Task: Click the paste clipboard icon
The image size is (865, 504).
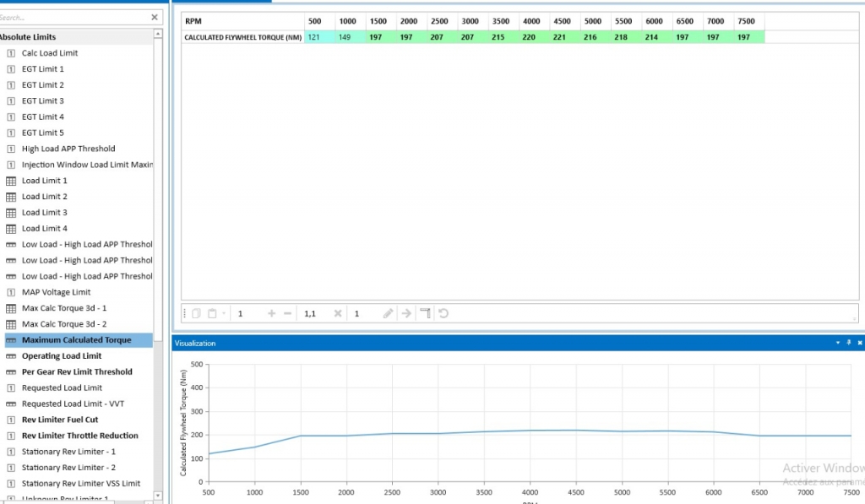Action: coord(212,313)
